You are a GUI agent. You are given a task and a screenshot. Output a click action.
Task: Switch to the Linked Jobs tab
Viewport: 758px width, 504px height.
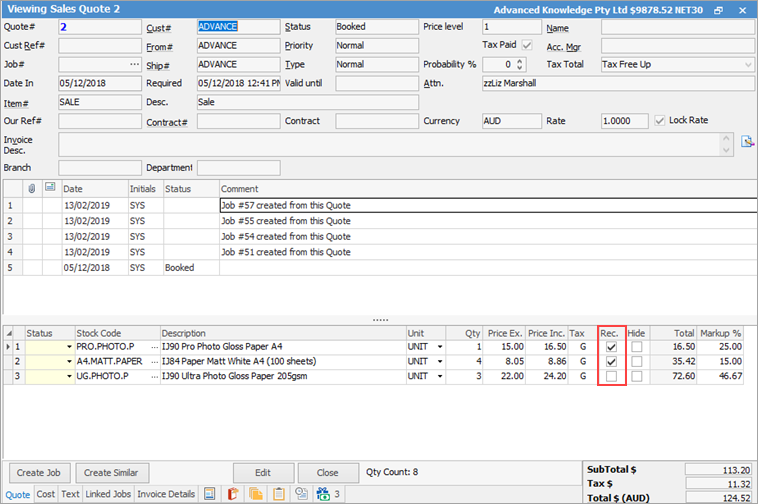pos(108,494)
